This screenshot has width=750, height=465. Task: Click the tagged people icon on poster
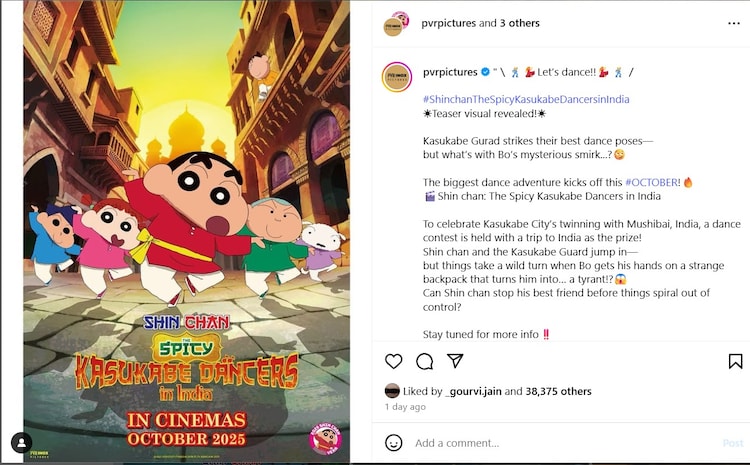coord(22,443)
